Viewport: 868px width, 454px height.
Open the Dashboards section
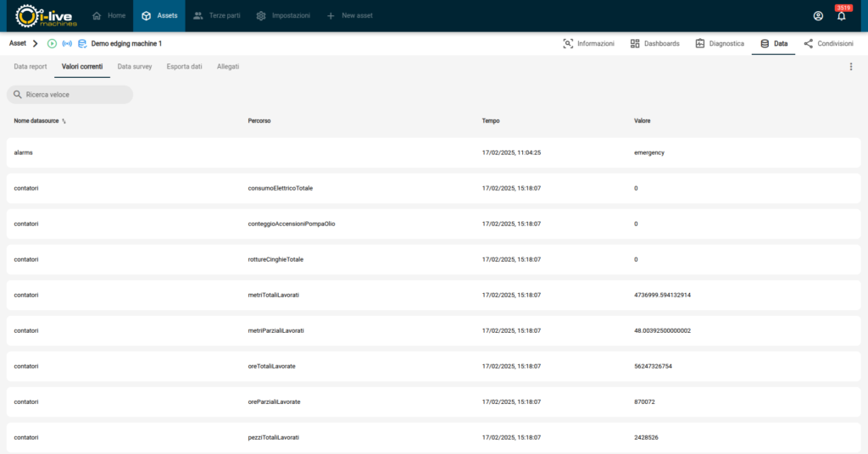pos(654,43)
